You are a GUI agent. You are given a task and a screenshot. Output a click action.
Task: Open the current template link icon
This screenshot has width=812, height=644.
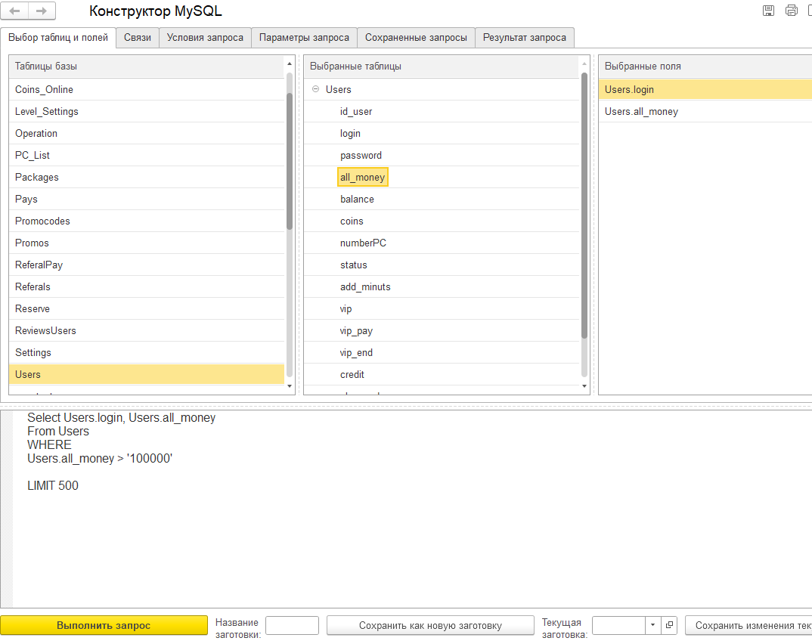point(669,625)
